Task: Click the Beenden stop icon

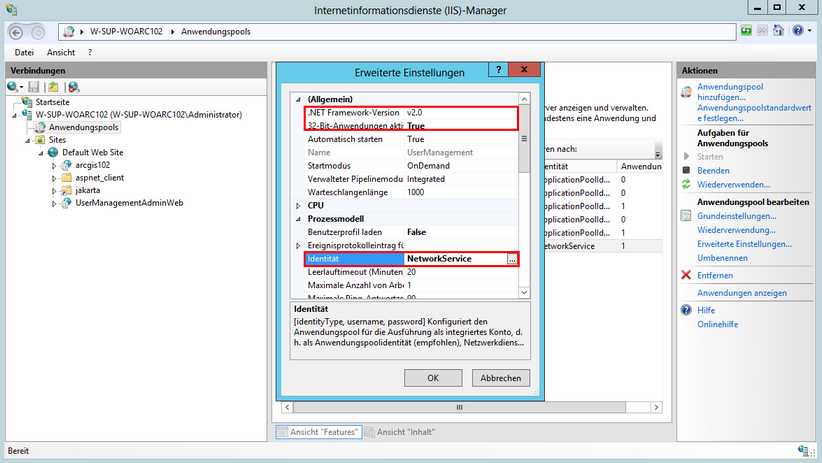Action: pyautogui.click(x=686, y=170)
